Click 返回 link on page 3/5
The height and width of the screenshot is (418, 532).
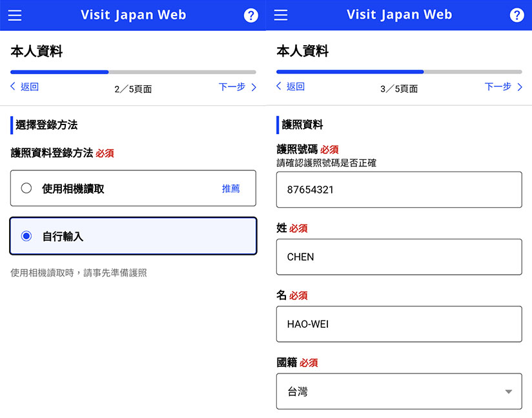tap(296, 86)
